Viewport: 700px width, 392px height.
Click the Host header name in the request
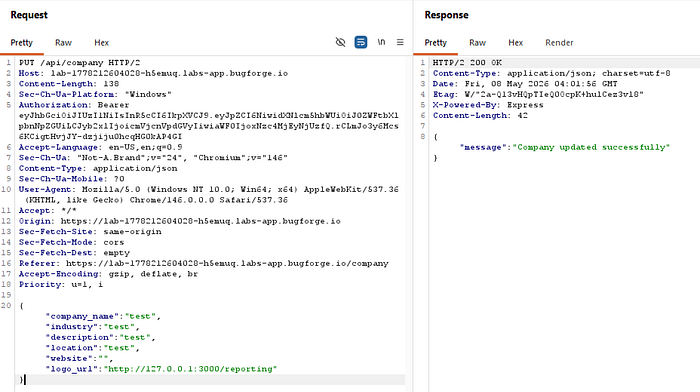click(29, 73)
